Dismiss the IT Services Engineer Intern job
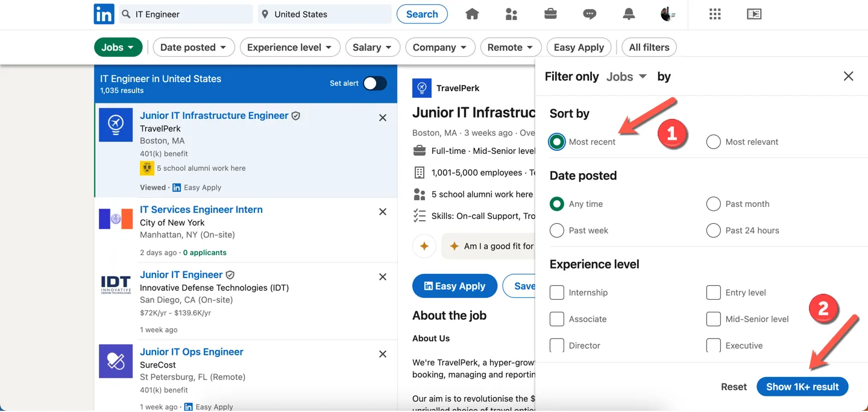The width and height of the screenshot is (868, 412). (383, 212)
